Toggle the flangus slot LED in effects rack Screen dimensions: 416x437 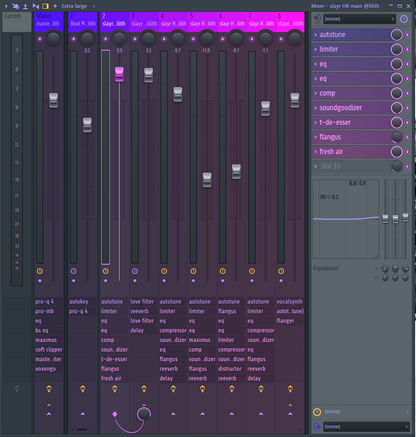point(407,137)
